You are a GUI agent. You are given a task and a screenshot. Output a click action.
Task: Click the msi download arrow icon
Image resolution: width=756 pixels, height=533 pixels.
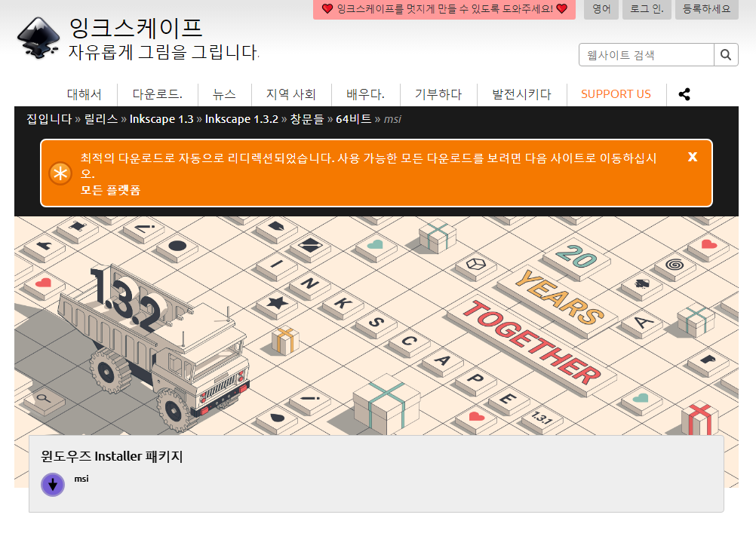click(53, 484)
